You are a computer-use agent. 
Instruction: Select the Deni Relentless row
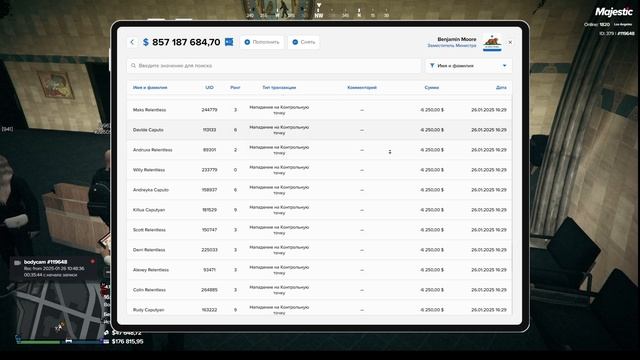tap(319, 250)
